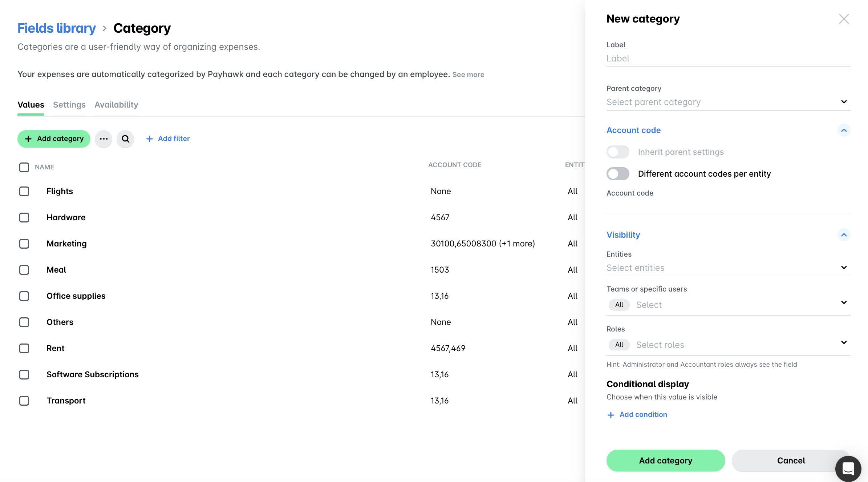
Task: Check the Rent row checkbox
Action: [x=24, y=348]
